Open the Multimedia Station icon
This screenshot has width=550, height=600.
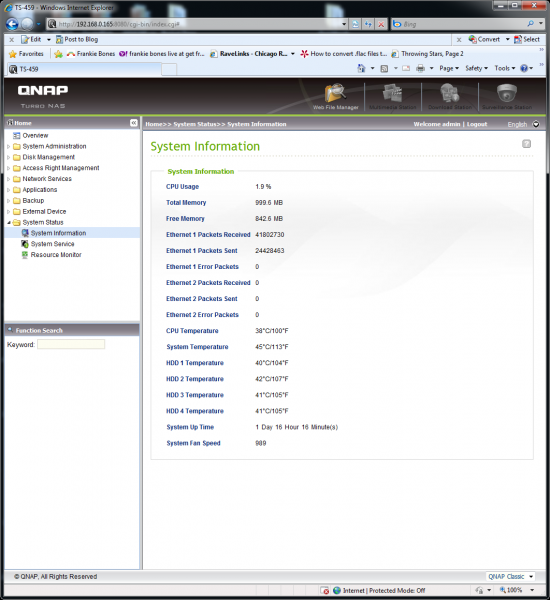393,96
